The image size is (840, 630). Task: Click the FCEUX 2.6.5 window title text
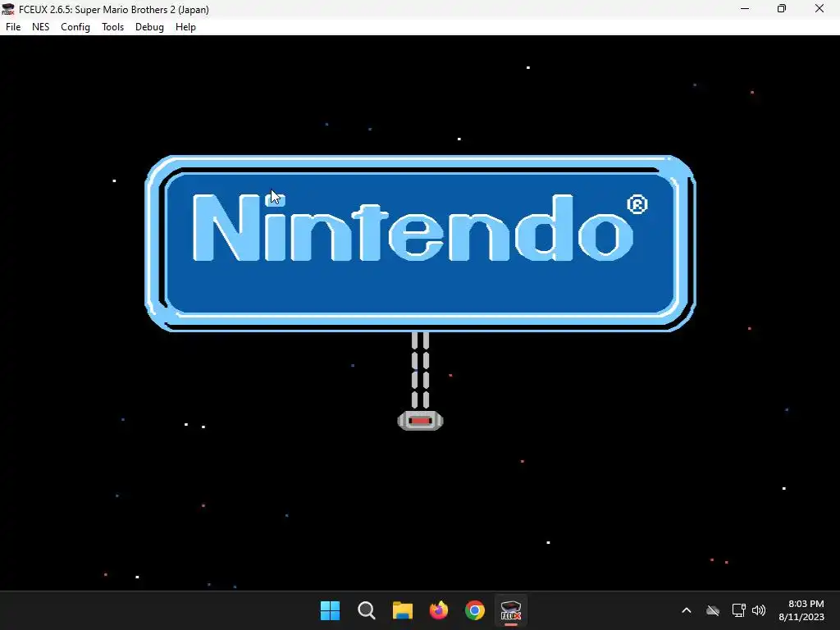[x=113, y=9]
